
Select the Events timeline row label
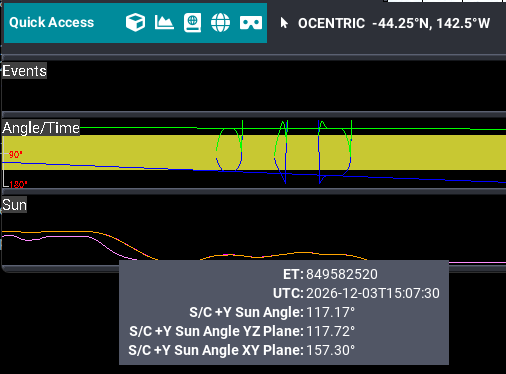click(x=24, y=71)
